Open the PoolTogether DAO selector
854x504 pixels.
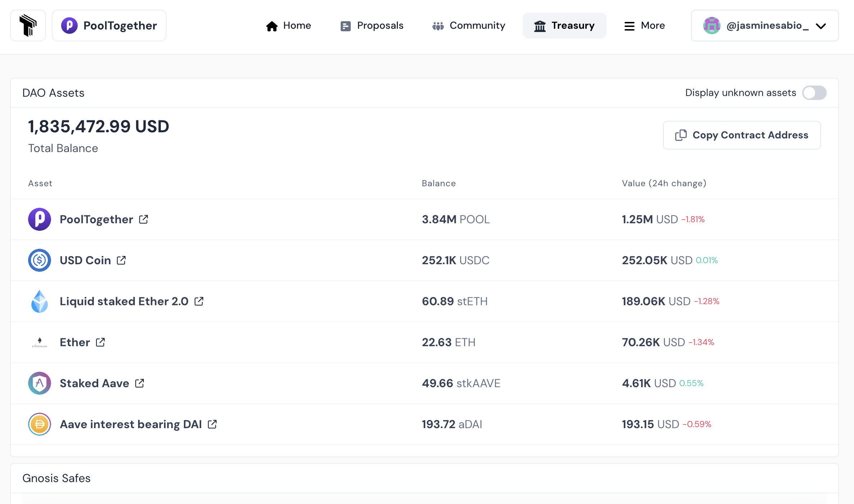(x=109, y=26)
